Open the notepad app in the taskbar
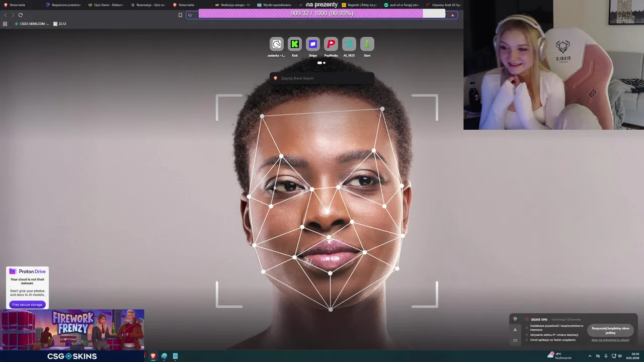This screenshot has width=644, height=362. point(175,356)
